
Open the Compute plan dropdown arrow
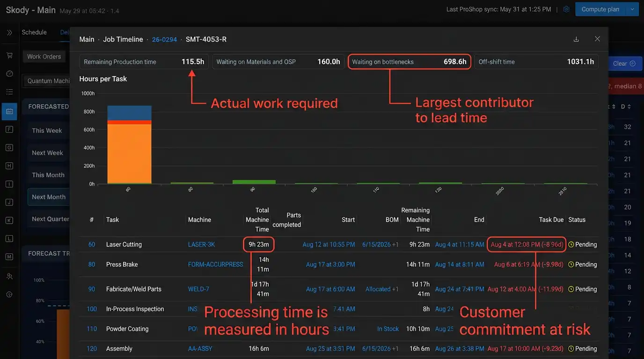[632, 9]
